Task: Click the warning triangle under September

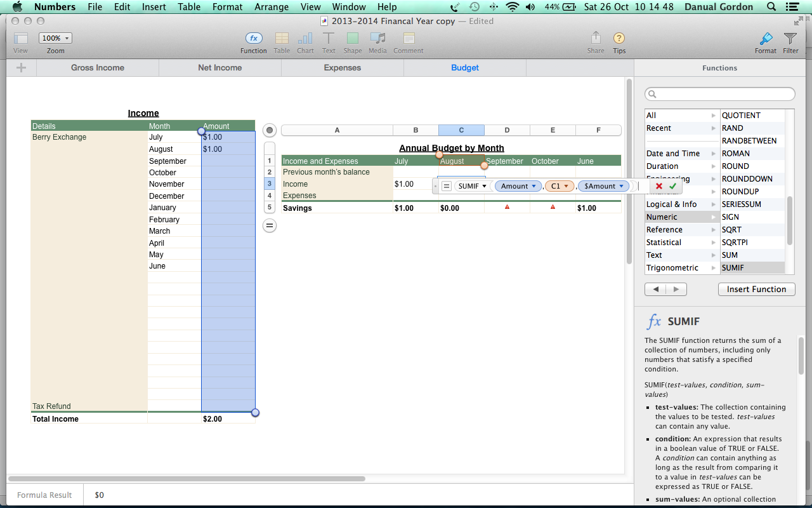Action: point(507,207)
